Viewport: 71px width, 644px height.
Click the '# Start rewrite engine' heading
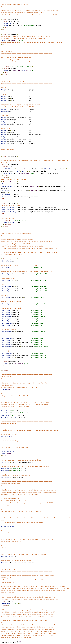9,424
